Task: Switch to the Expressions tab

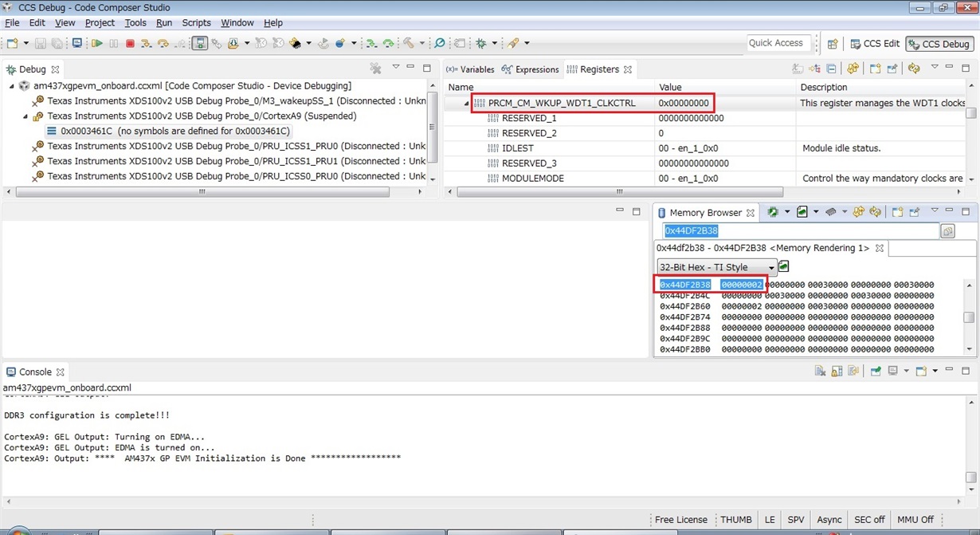Action: [531, 69]
